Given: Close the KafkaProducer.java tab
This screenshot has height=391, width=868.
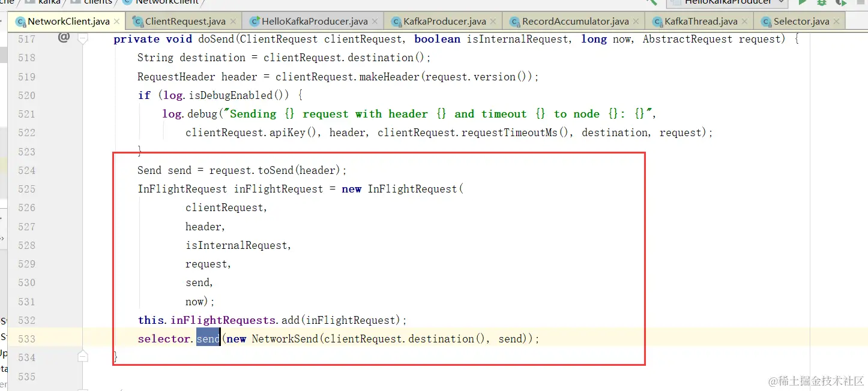Looking at the screenshot, I should click(x=494, y=22).
